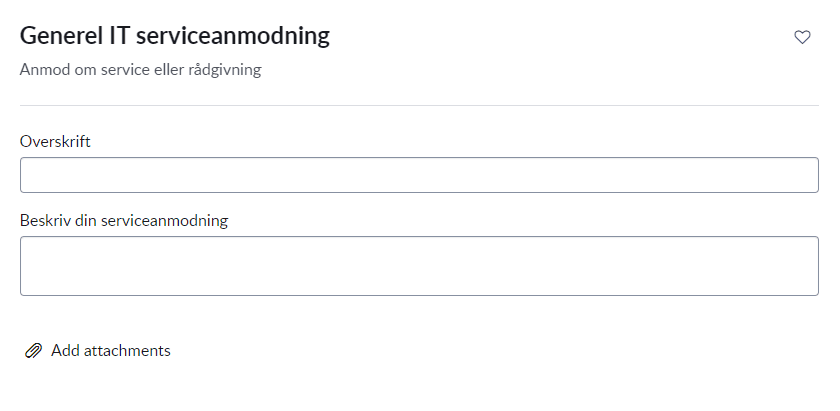Click the "Beskriv din serviceanmodning" label
The height and width of the screenshot is (411, 840).
point(124,220)
